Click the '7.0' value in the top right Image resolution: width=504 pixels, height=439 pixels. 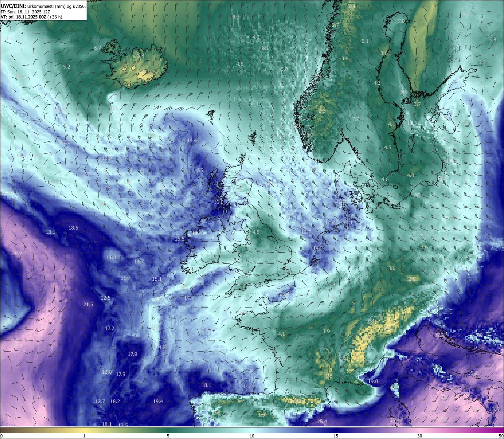tap(401, 21)
